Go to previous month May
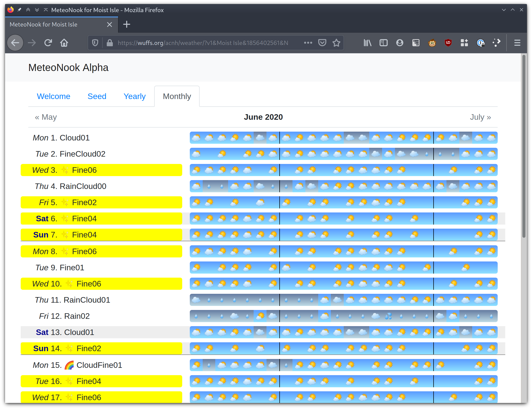The height and width of the screenshot is (409, 532). 46,117
